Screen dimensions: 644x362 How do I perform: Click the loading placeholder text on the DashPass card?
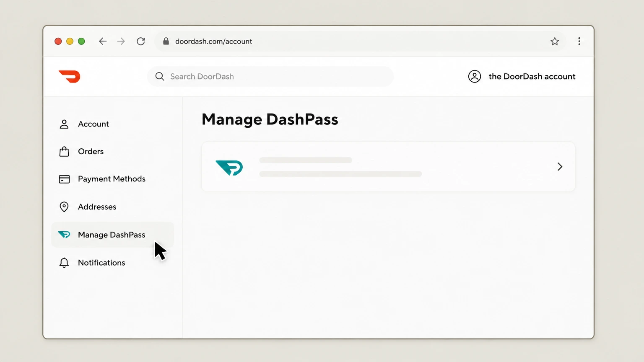click(340, 167)
